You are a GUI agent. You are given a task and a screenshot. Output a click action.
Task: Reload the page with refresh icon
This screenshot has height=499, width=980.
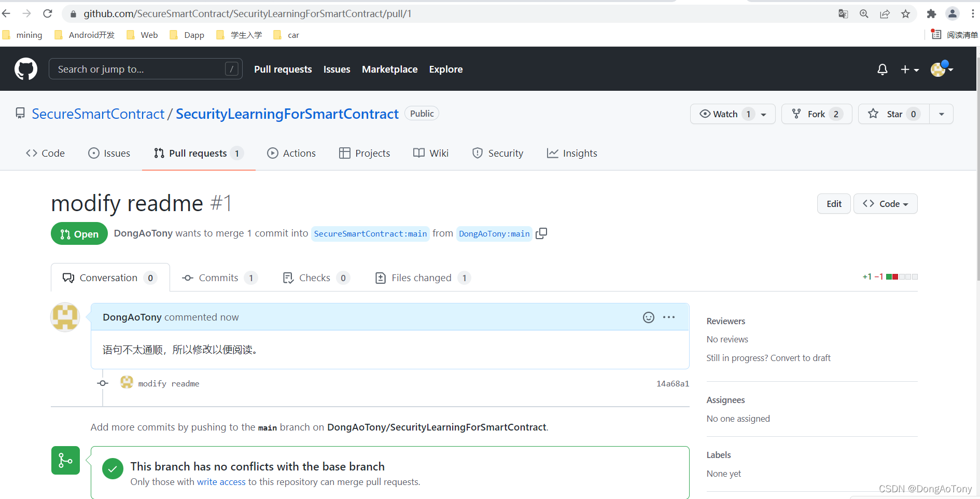(x=47, y=13)
